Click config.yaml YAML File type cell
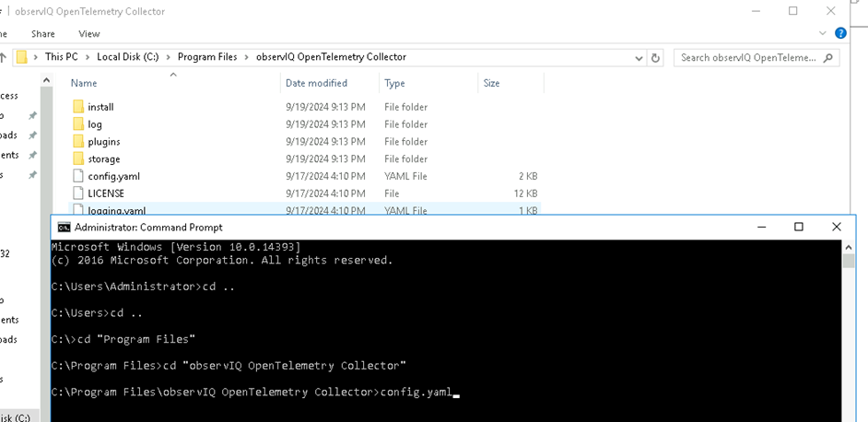The height and width of the screenshot is (422, 868). click(405, 176)
